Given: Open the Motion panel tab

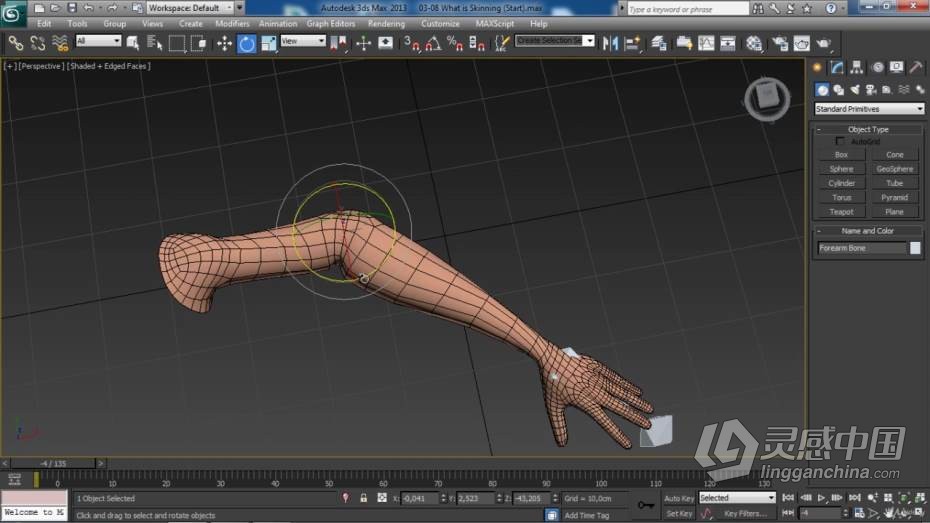Looking at the screenshot, I should [x=877, y=67].
